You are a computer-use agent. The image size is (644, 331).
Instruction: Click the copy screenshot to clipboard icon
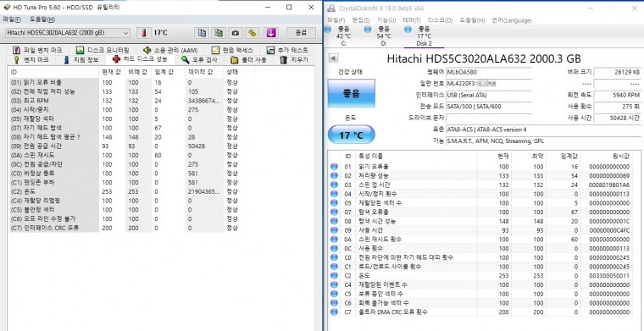(219, 33)
